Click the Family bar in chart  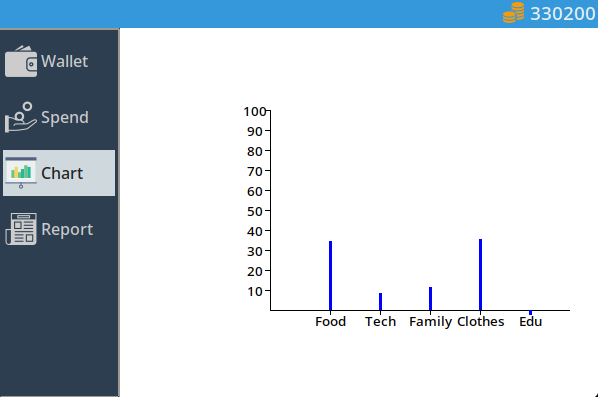(431, 298)
